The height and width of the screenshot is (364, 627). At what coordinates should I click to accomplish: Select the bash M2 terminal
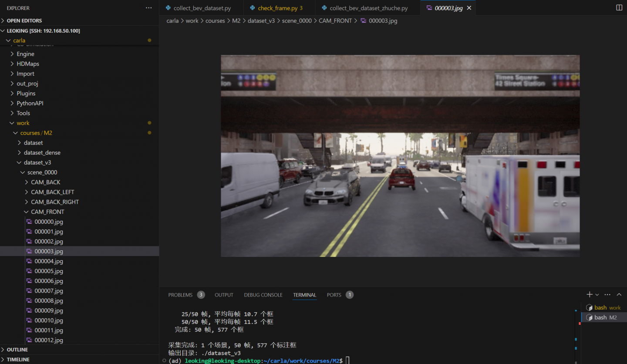click(x=604, y=317)
